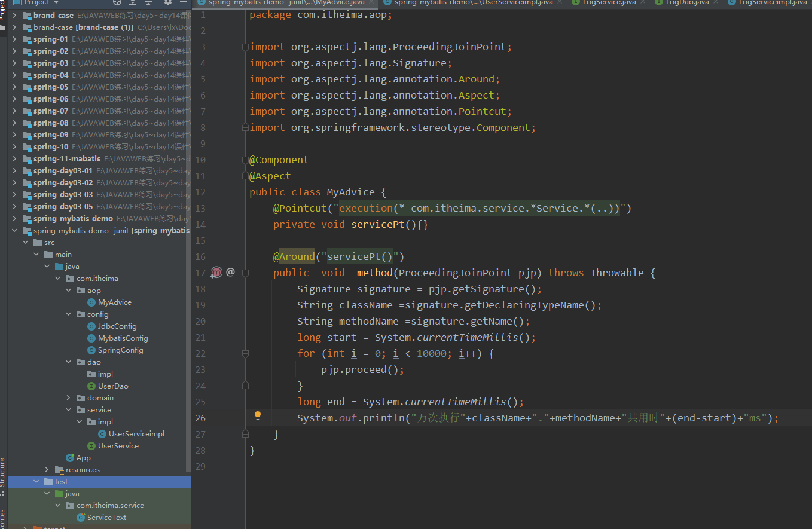Collapse the spring-mybatis-demo -junit module
The height and width of the screenshot is (529, 812).
coord(15,231)
